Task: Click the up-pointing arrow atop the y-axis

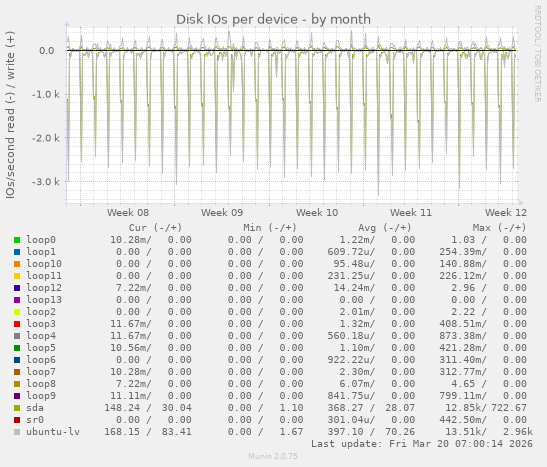Action: point(67,24)
